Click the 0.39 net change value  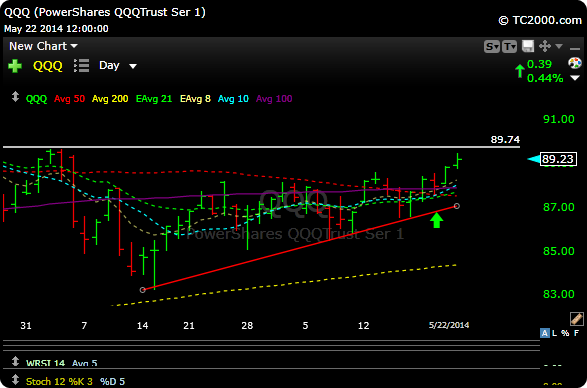tap(539, 64)
